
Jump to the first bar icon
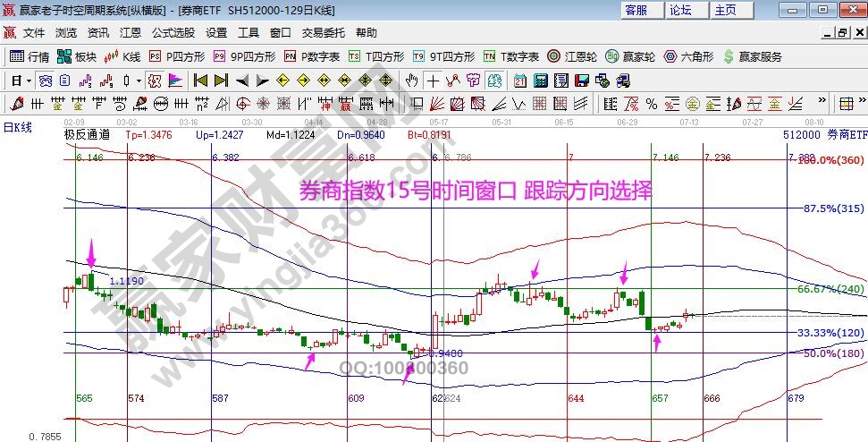pyautogui.click(x=200, y=81)
